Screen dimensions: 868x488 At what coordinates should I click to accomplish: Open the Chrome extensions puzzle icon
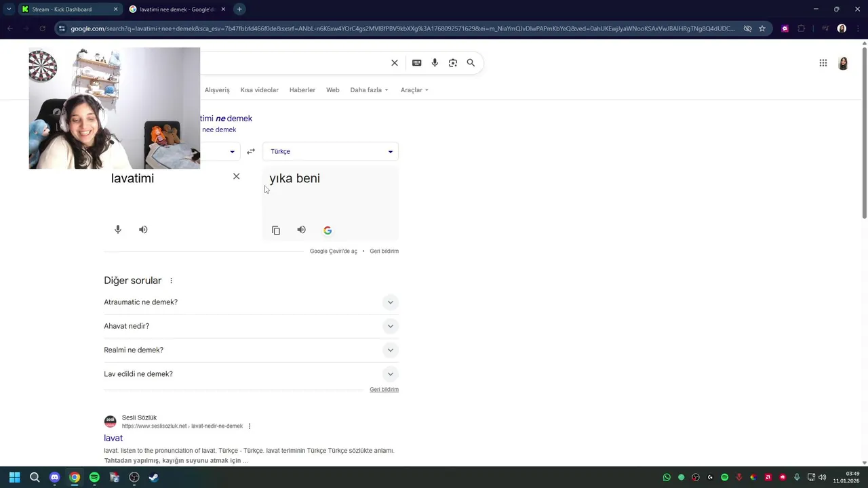coord(802,28)
